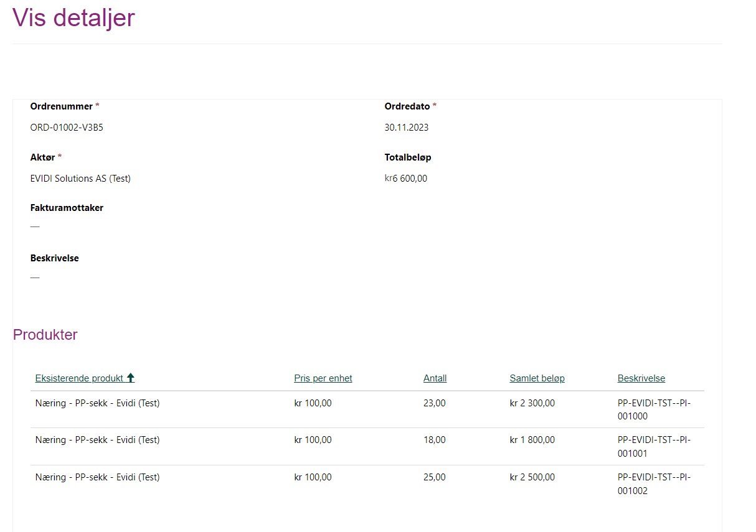756x532 pixels.
Task: Click the quantity cell showing 23,00
Action: point(434,403)
